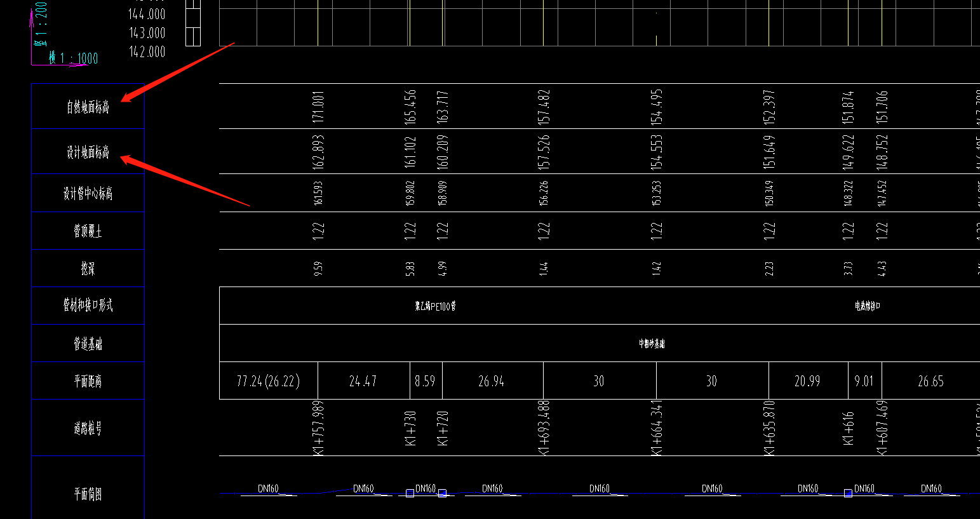Select design ground elevation 162.893

(318, 152)
